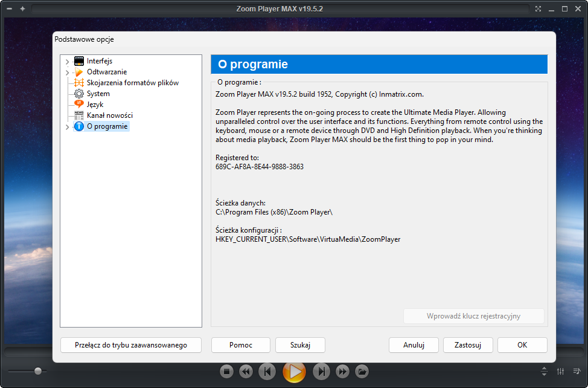Click the Zoom Player MAX v19.5.2 title bar
This screenshot has height=388, width=588.
[280, 8]
